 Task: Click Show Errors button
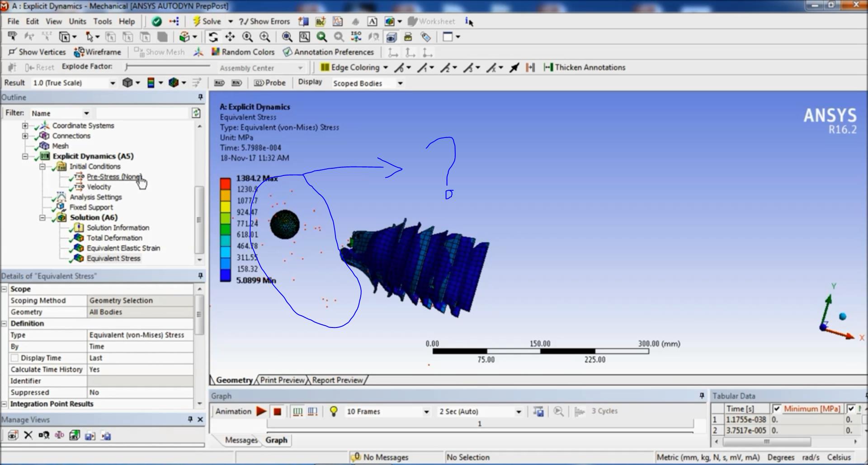click(x=264, y=21)
